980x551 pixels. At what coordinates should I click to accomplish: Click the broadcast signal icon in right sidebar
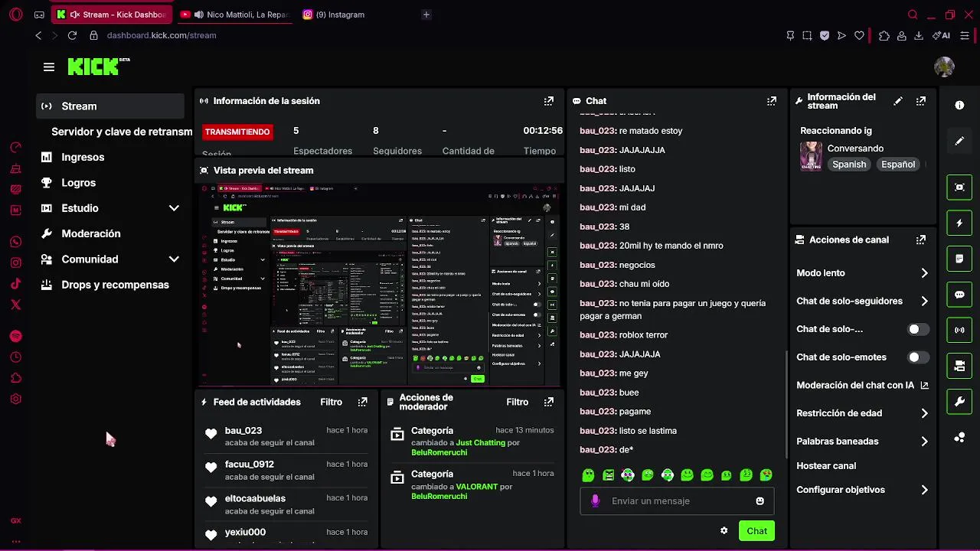[x=959, y=331]
